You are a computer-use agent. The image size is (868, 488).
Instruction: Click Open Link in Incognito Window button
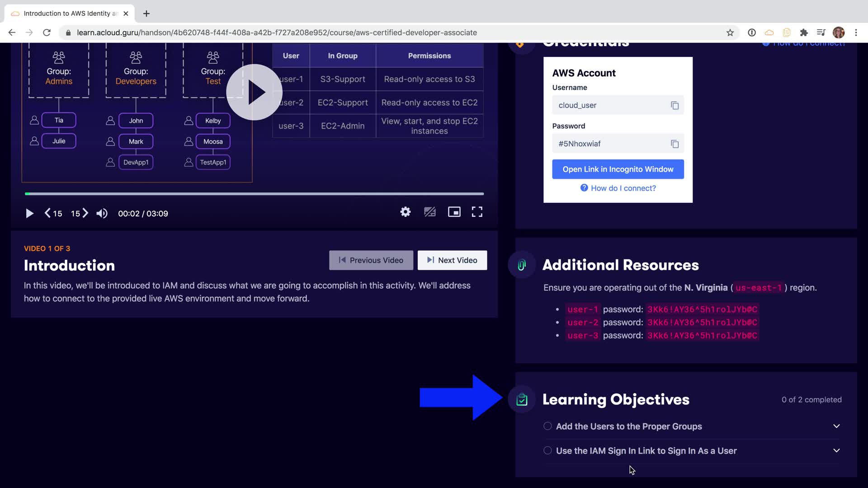click(618, 169)
